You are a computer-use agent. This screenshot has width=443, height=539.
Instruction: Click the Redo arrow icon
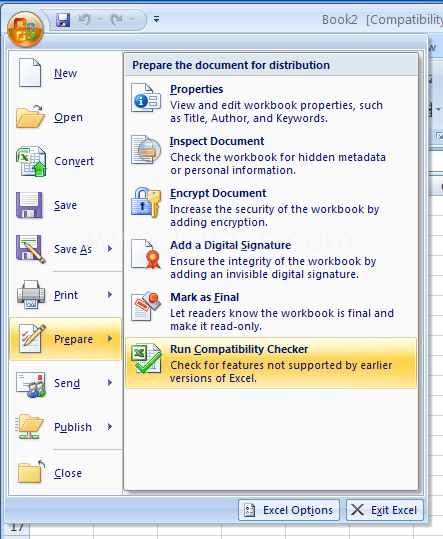[117, 20]
